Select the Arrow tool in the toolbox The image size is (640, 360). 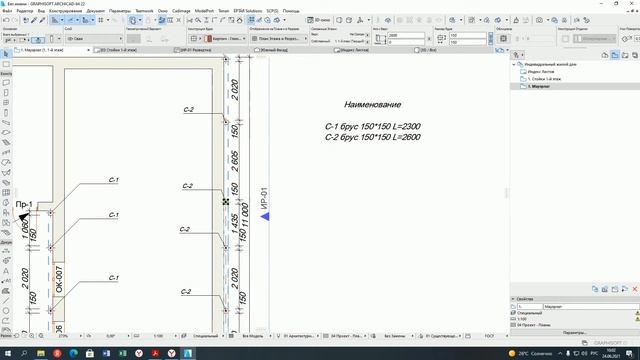tap(6, 54)
